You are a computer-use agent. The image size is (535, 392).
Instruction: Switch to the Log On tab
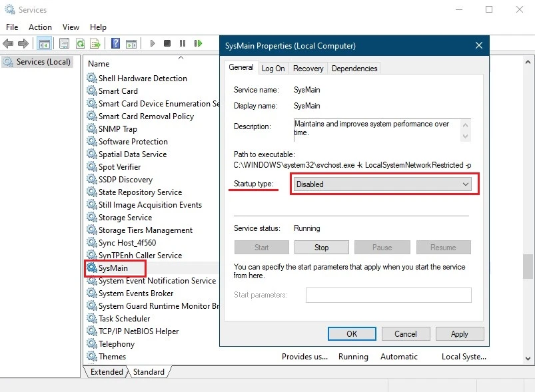(x=273, y=69)
